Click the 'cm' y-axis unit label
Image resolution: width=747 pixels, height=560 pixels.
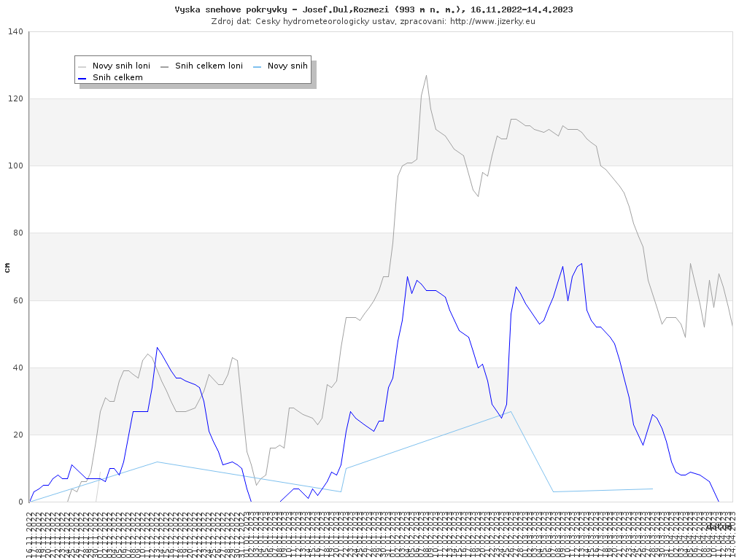tap(7, 268)
